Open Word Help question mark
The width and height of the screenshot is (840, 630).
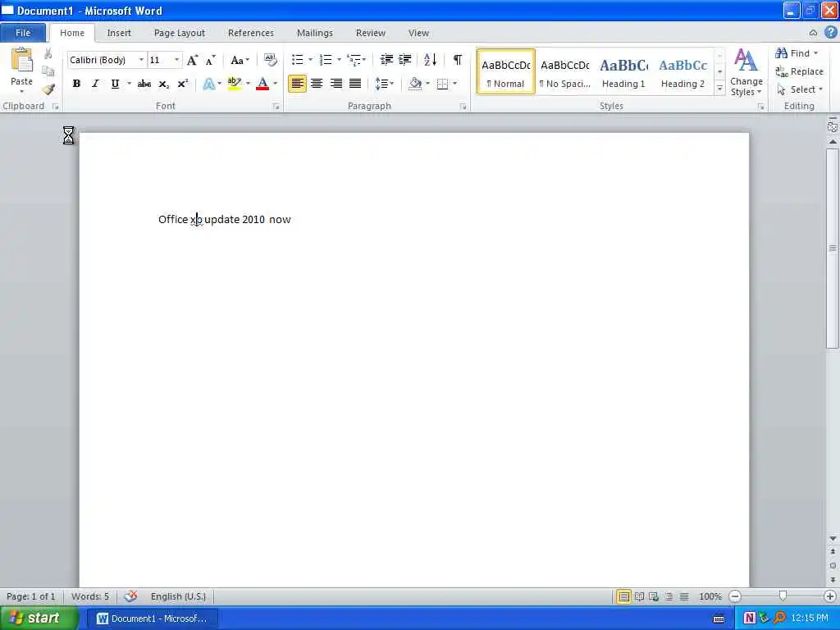[830, 32]
